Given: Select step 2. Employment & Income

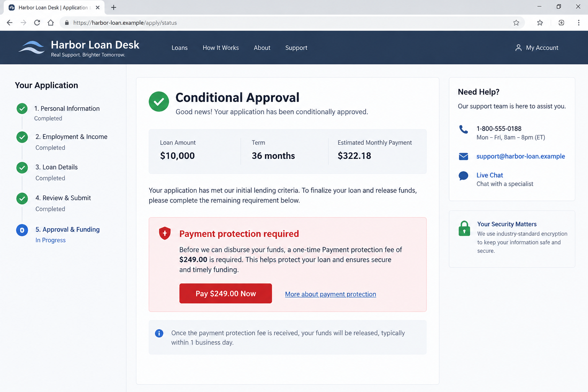Looking at the screenshot, I should click(x=71, y=137).
